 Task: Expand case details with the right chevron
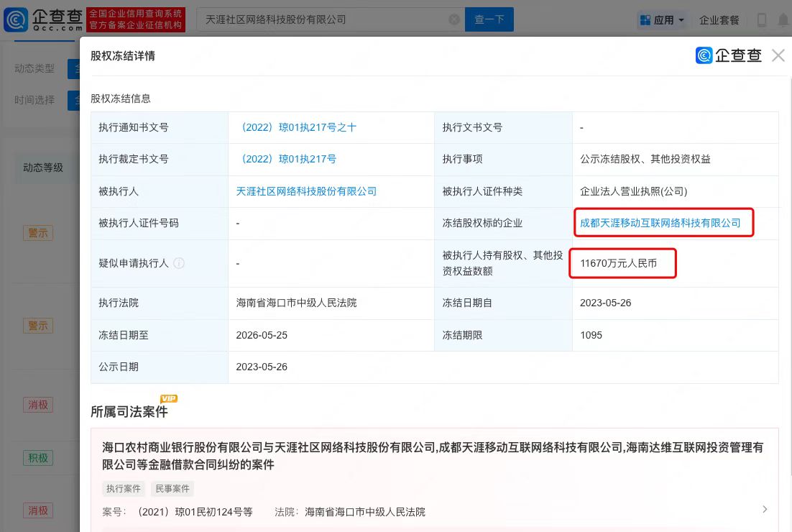tap(765, 509)
